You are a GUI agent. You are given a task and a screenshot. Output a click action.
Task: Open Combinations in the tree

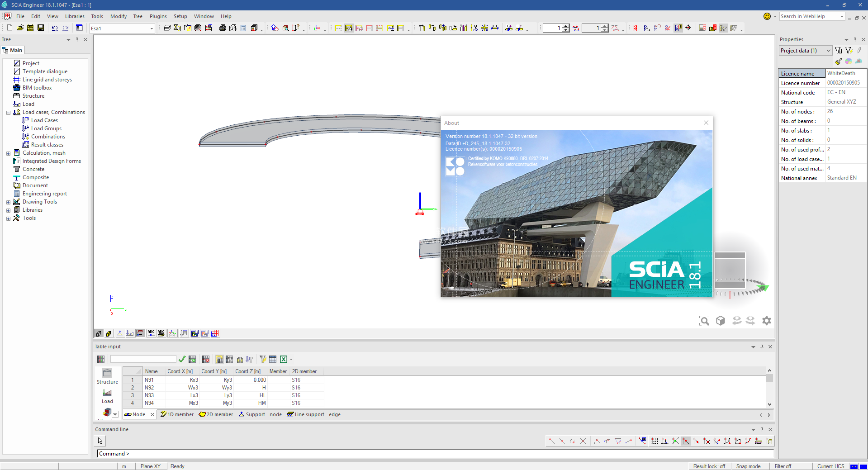48,137
